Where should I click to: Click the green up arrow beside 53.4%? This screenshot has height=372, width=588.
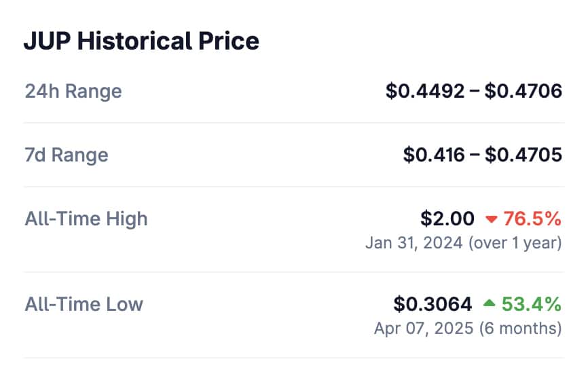489,303
